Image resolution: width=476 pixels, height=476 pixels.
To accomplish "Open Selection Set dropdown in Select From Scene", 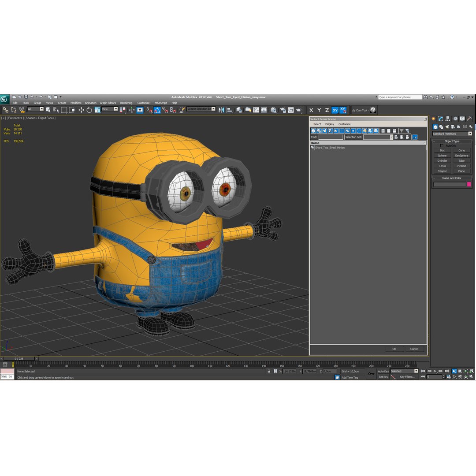I will [378, 137].
